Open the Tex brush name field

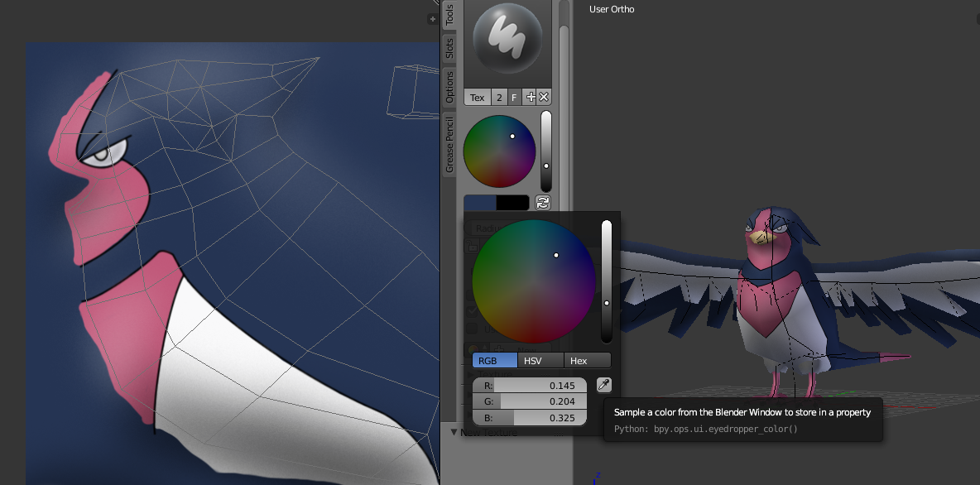click(x=478, y=97)
